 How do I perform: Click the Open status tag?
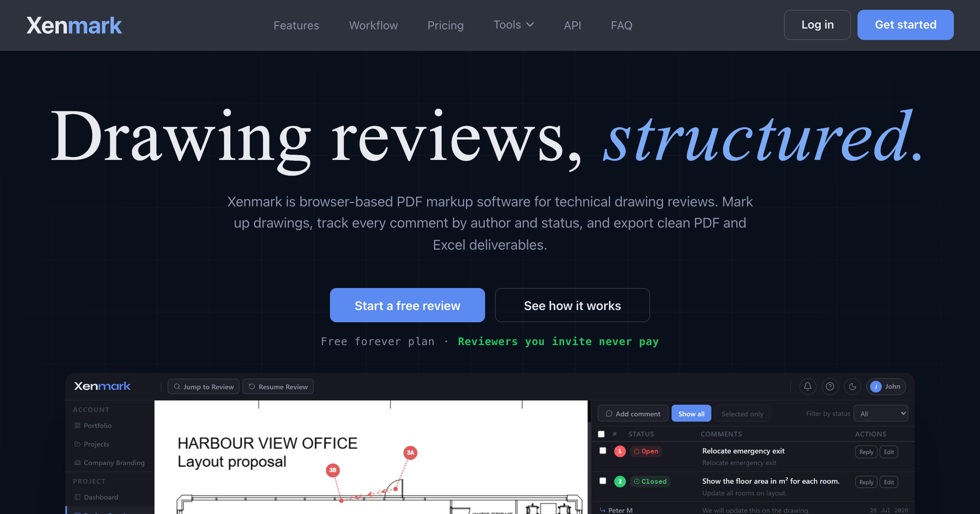(x=646, y=451)
